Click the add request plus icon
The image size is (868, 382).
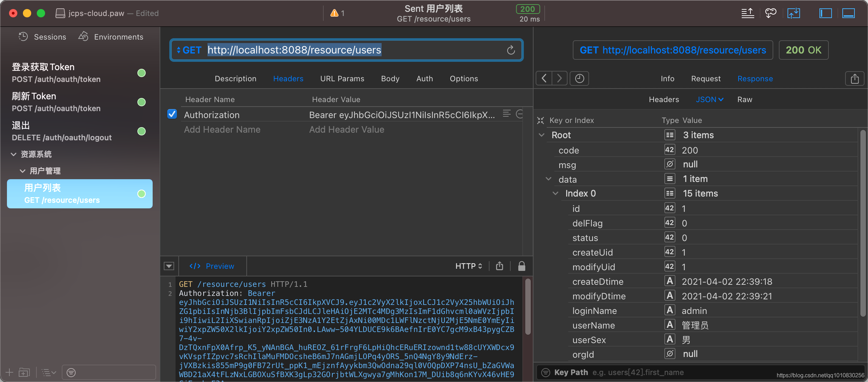click(9, 373)
